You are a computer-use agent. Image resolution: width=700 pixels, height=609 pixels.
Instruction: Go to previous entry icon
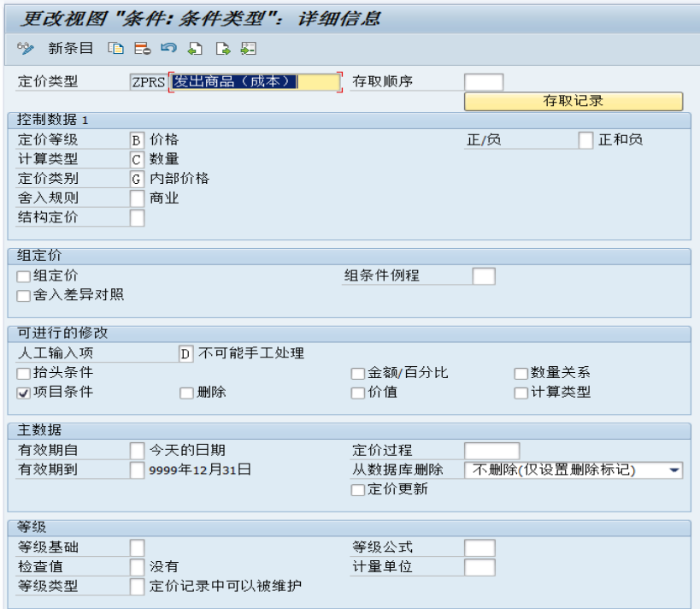click(195, 48)
